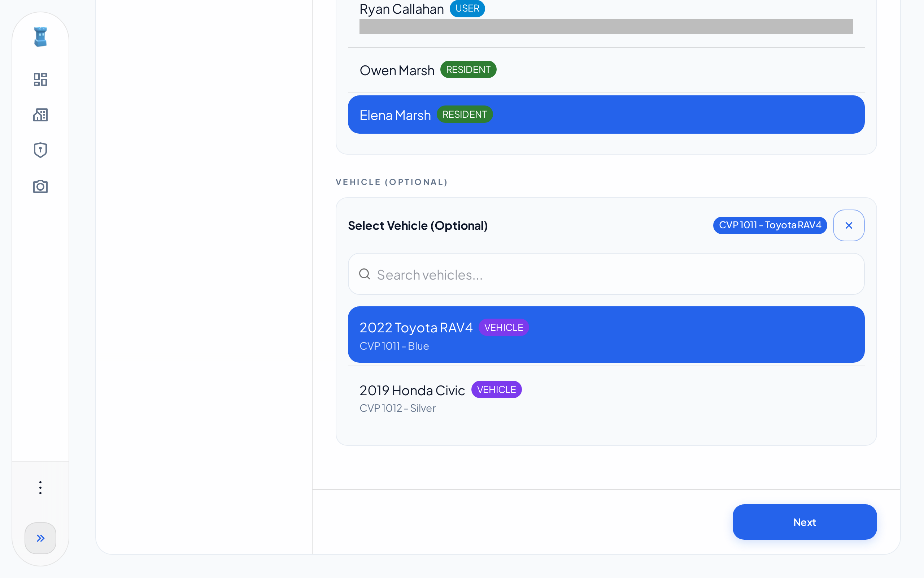Click the VEHICLE tag on Honda Civic

tap(496, 389)
